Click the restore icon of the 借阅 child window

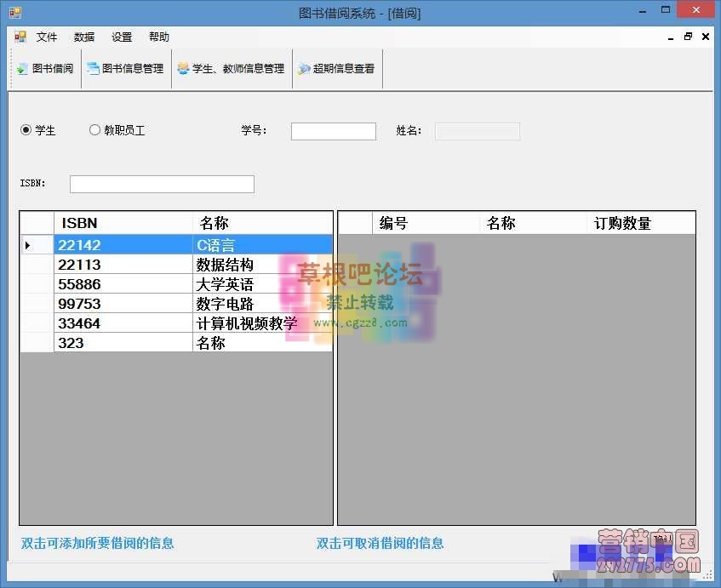coord(688,37)
